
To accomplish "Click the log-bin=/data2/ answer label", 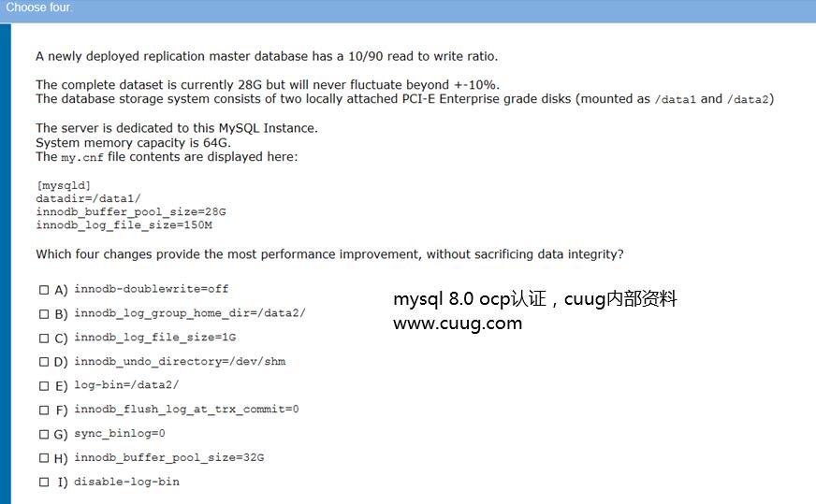I will pos(126,385).
